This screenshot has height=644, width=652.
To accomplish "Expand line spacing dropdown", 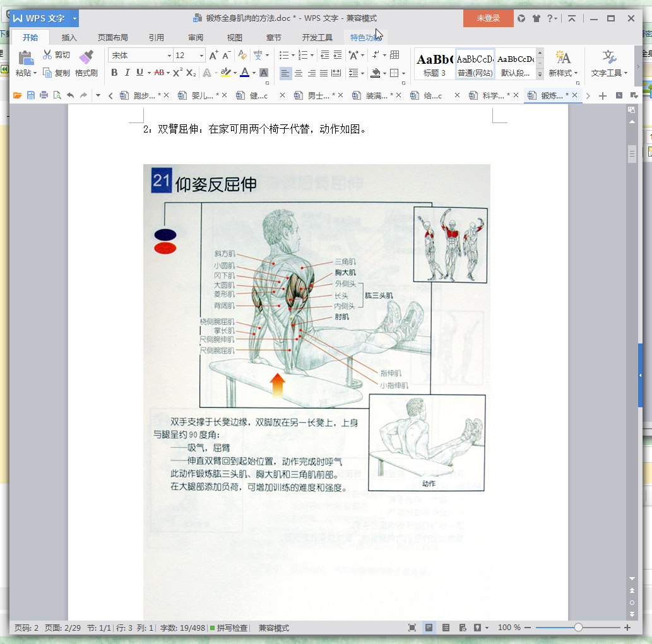I will click(x=362, y=74).
